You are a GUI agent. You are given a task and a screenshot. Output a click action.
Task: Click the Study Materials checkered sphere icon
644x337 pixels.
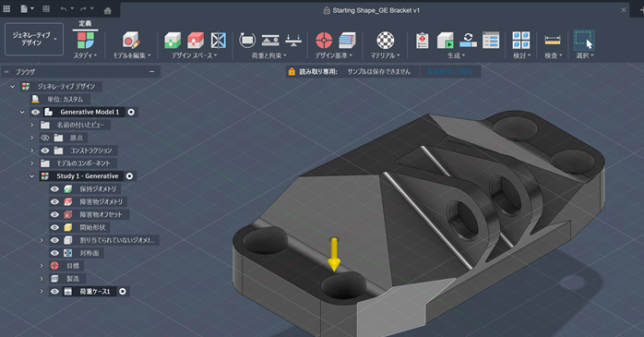(386, 41)
